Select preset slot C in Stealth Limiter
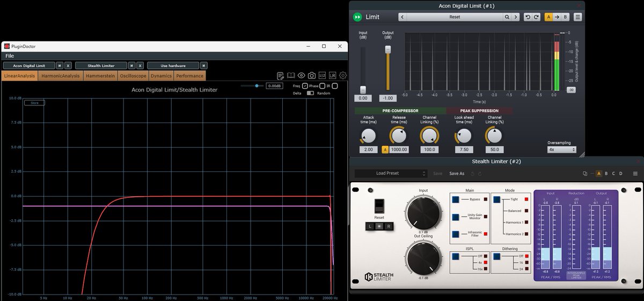This screenshot has height=301, width=644. tap(613, 174)
